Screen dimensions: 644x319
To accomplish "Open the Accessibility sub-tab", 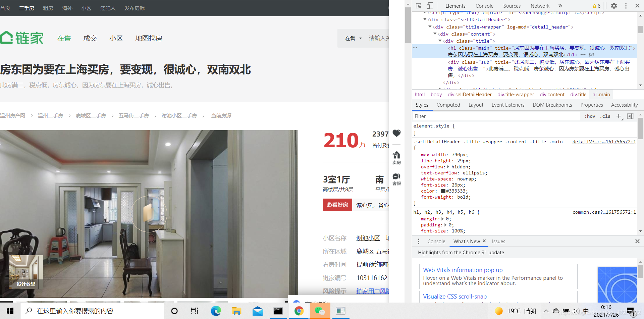I will [x=624, y=105].
